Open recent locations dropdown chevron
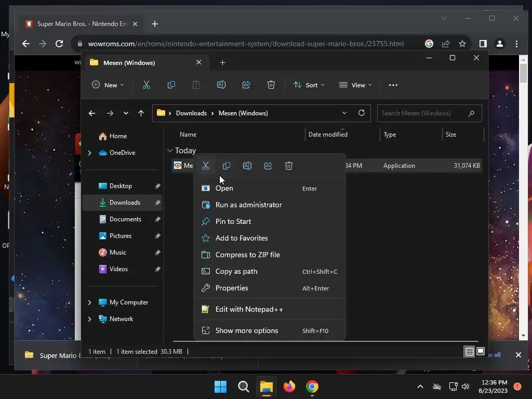 coord(126,113)
